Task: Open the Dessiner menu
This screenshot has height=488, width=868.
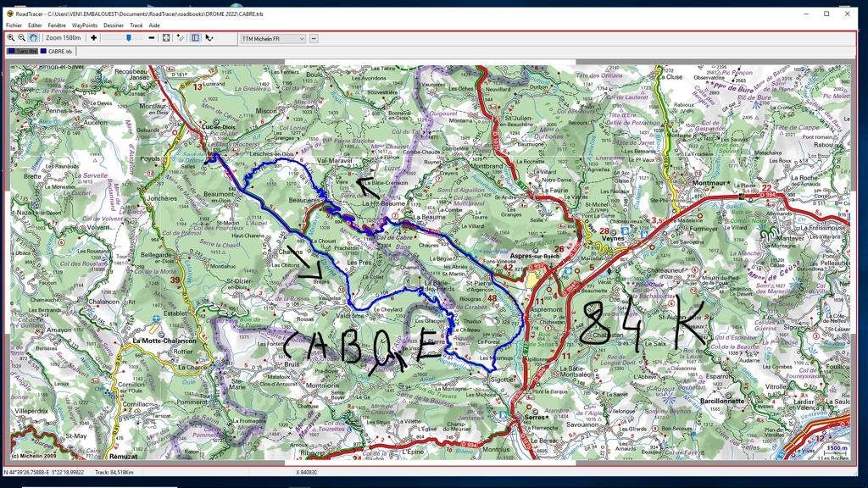Action: (x=114, y=25)
